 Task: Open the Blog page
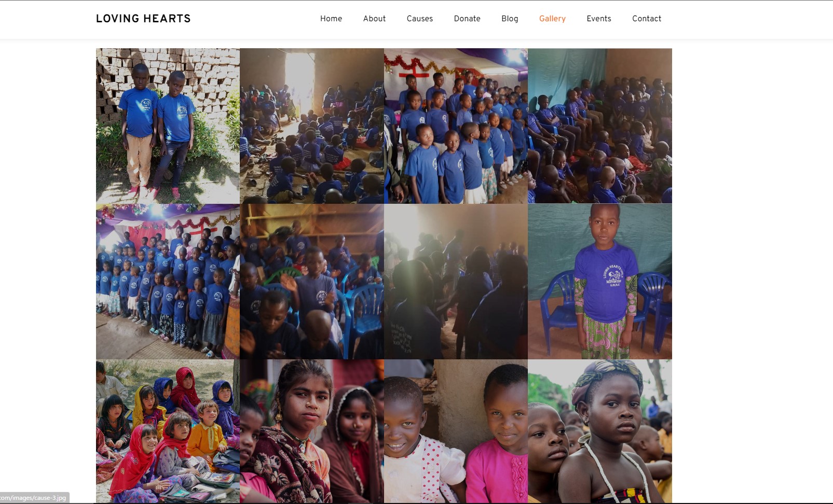point(510,19)
